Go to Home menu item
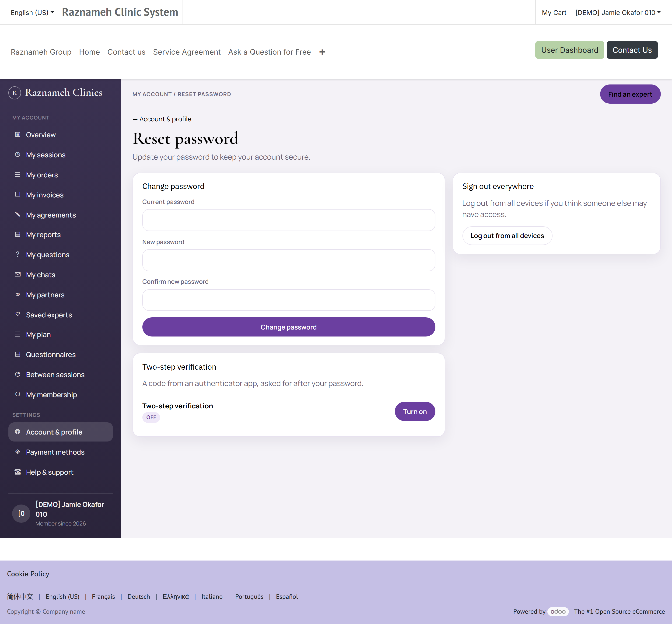Viewport: 672px width, 624px height. coord(90,52)
